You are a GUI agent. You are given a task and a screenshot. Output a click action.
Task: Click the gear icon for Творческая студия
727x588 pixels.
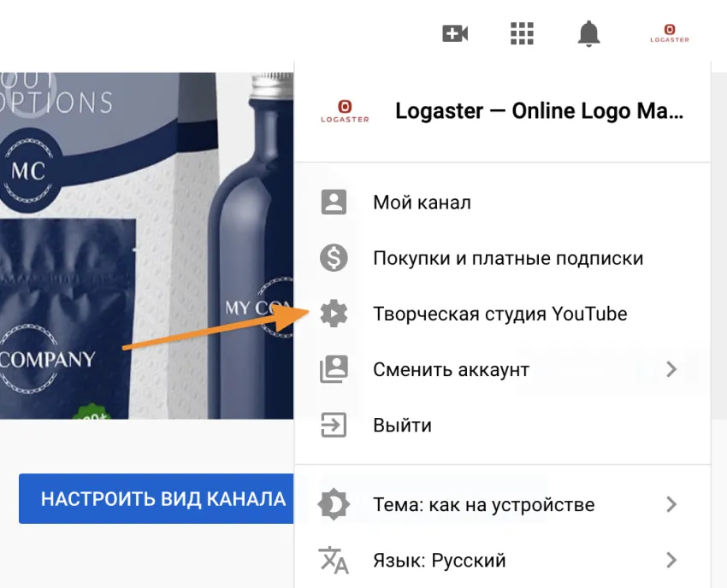click(x=334, y=314)
